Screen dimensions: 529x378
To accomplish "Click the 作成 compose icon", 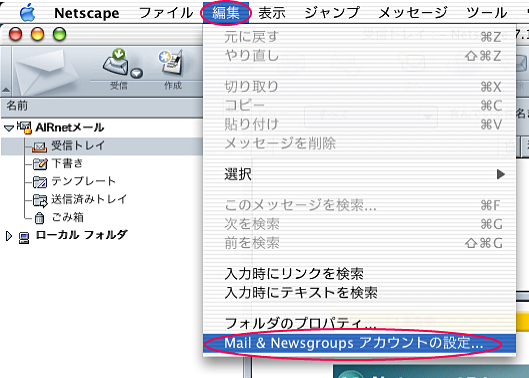I will click(172, 62).
